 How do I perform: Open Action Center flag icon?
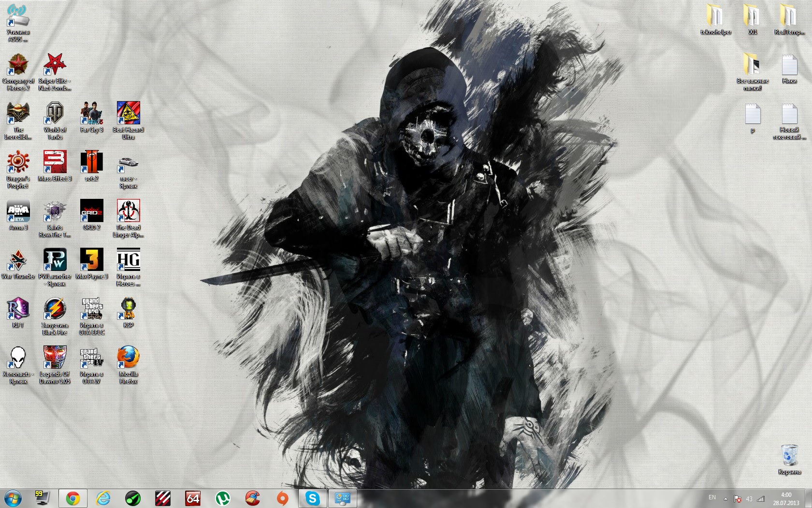(x=738, y=499)
